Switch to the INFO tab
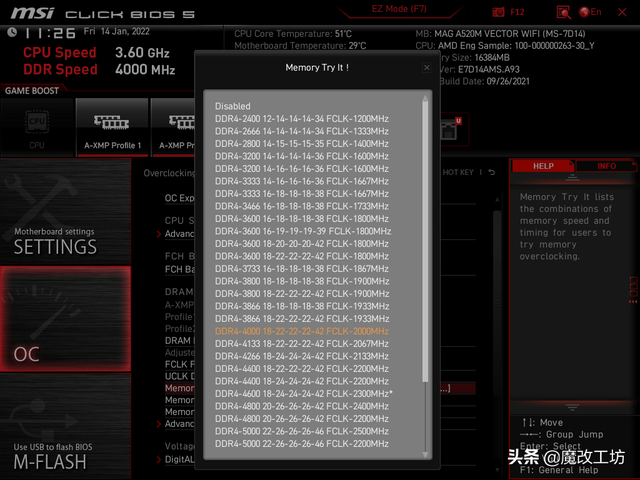Screen dimensions: 640x480 [x=607, y=166]
